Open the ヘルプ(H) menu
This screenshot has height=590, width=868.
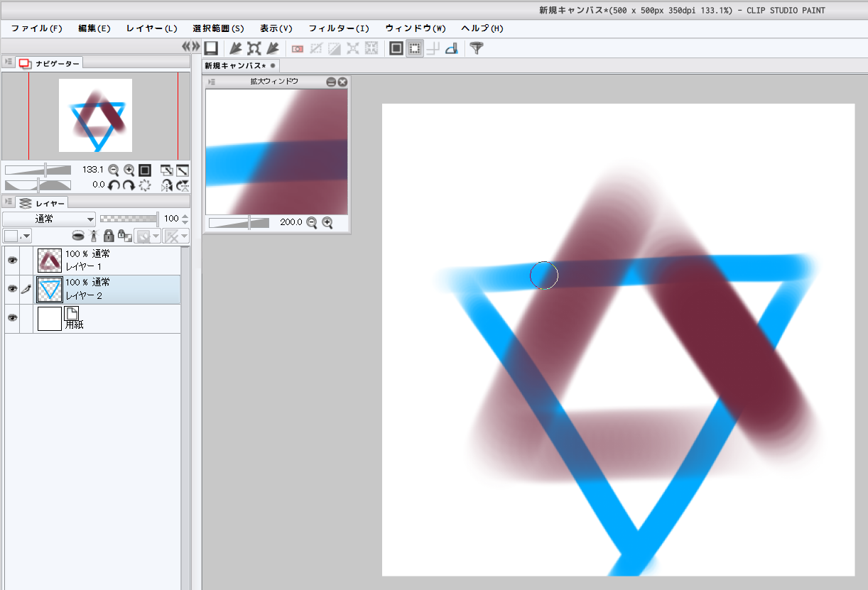(x=482, y=28)
